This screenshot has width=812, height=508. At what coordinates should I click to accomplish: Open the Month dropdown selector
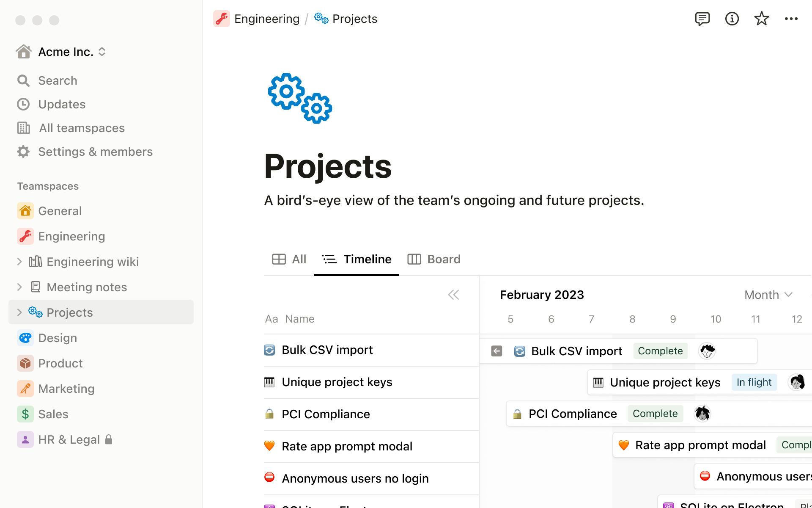point(768,294)
